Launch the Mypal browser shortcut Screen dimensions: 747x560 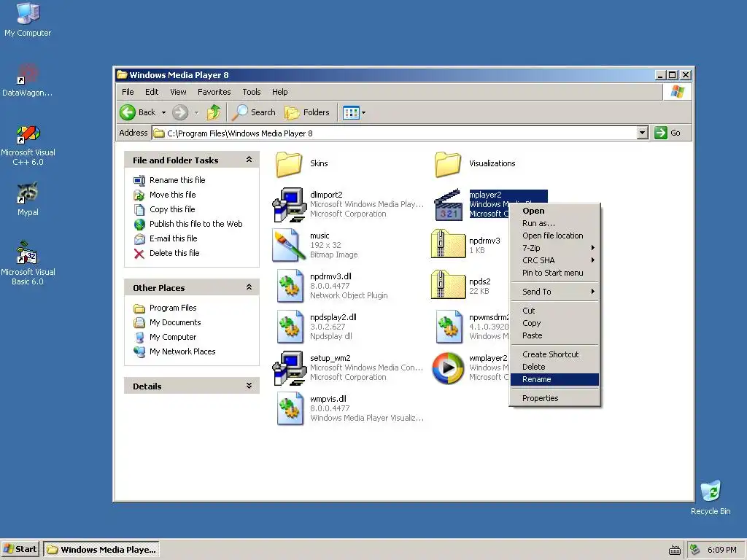point(28,199)
